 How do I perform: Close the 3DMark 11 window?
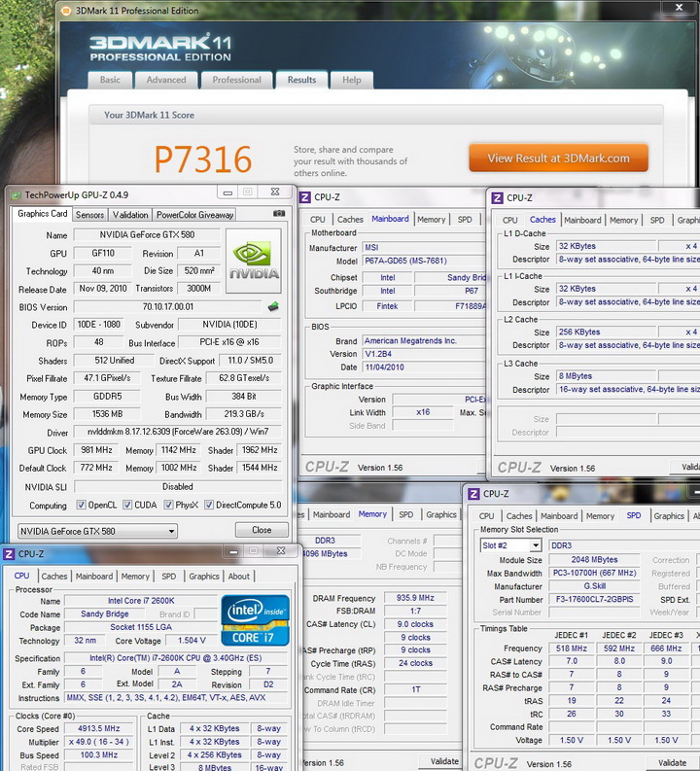[679, 7]
